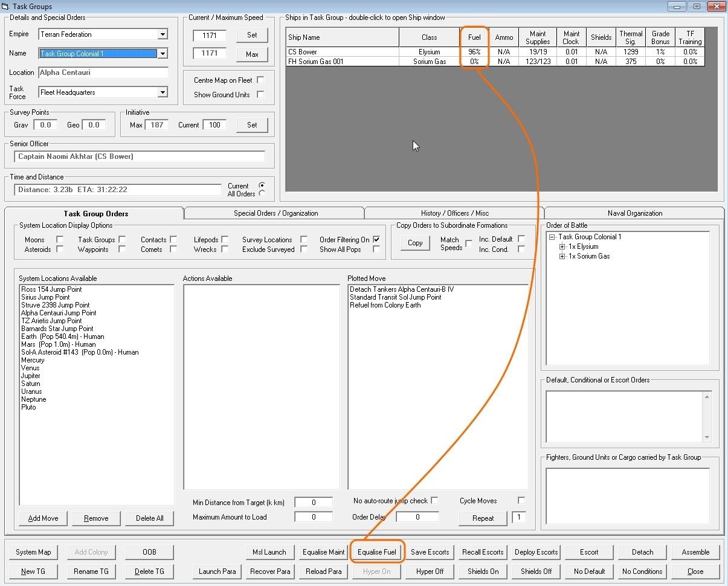
Task: Click the Set initiative button
Action: tap(252, 124)
